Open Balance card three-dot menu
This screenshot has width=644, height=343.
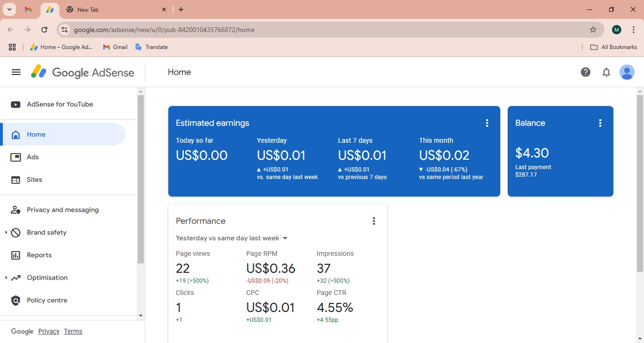(x=600, y=123)
